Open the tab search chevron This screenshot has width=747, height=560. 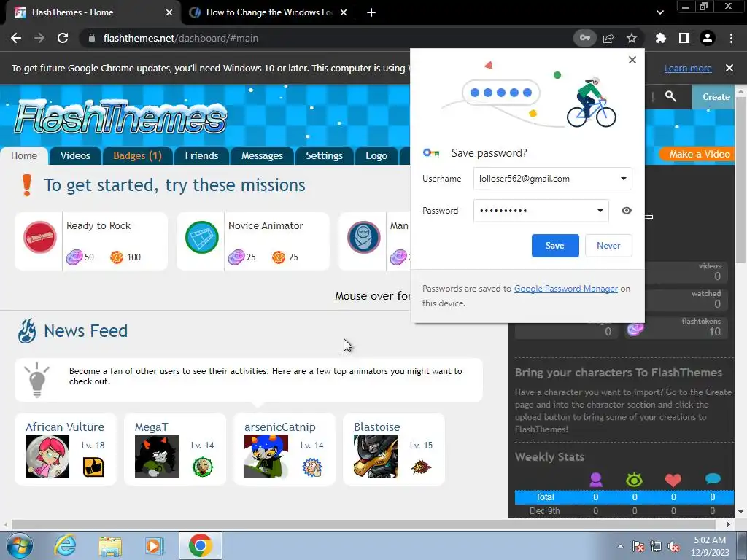(659, 12)
